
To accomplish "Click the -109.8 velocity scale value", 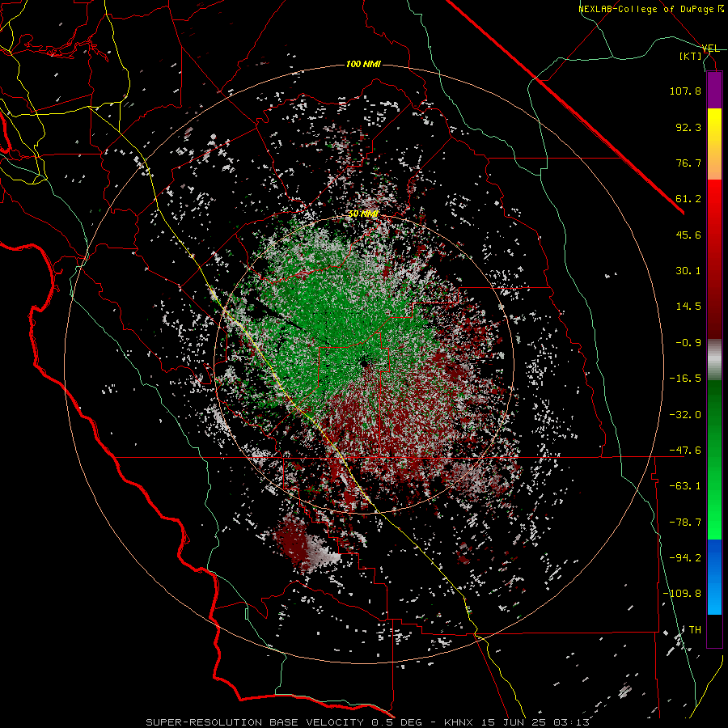I will click(683, 594).
